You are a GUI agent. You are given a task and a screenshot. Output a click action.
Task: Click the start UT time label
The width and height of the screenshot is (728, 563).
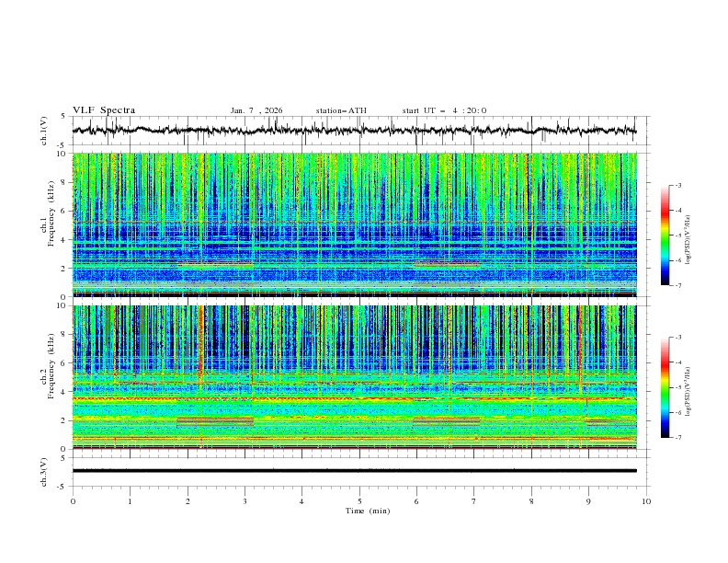point(444,110)
